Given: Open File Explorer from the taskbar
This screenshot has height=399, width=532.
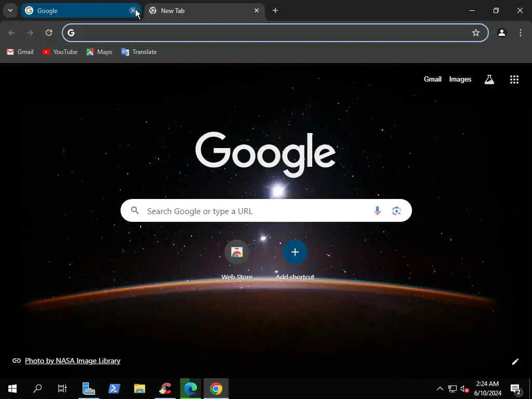Looking at the screenshot, I should [x=139, y=389].
